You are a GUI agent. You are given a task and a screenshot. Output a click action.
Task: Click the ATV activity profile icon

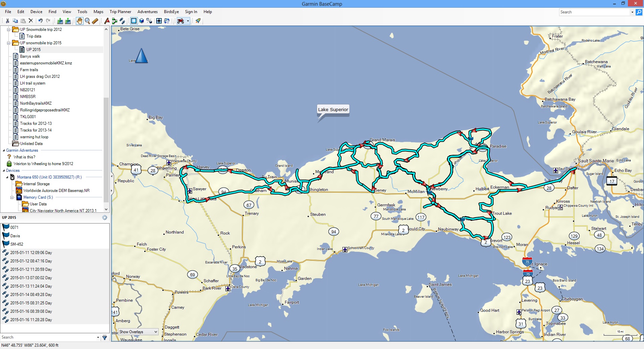point(181,21)
